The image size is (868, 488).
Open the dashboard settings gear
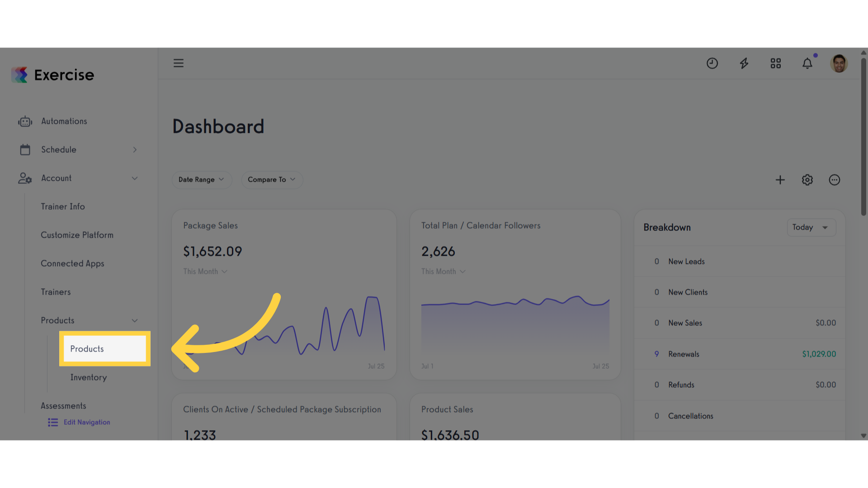pos(807,180)
